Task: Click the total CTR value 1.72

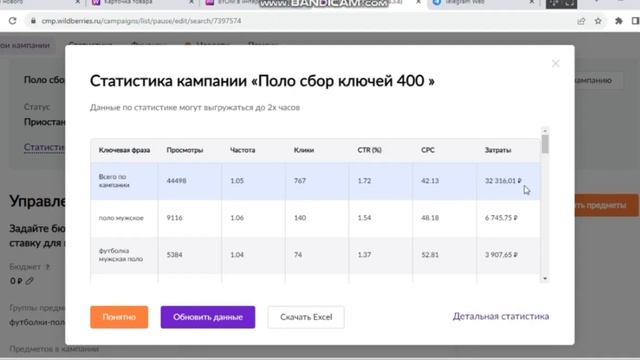Action: [364, 181]
